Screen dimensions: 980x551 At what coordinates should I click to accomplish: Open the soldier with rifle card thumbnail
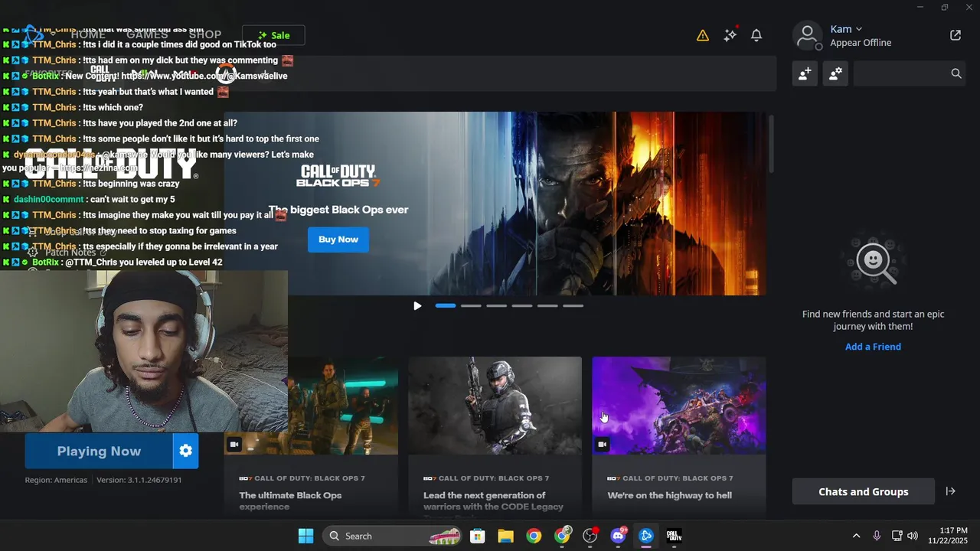coord(495,406)
